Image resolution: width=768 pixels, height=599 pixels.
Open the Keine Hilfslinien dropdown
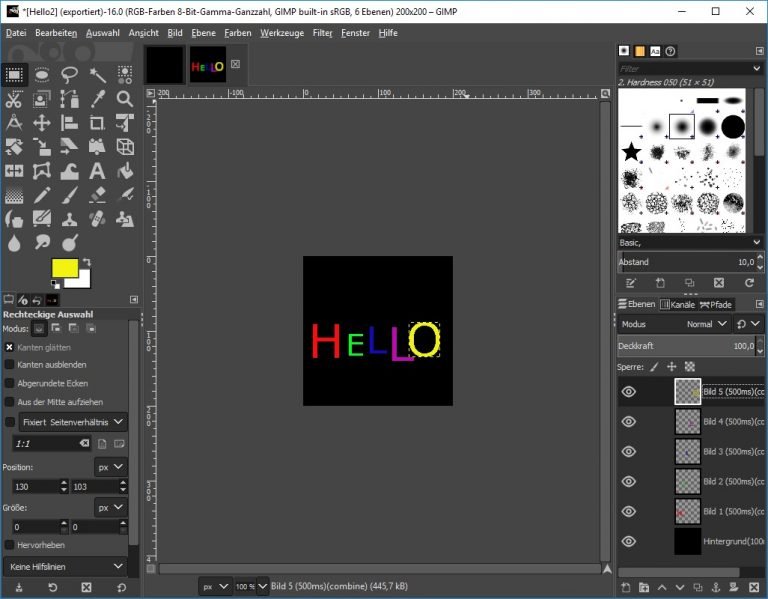coord(65,566)
